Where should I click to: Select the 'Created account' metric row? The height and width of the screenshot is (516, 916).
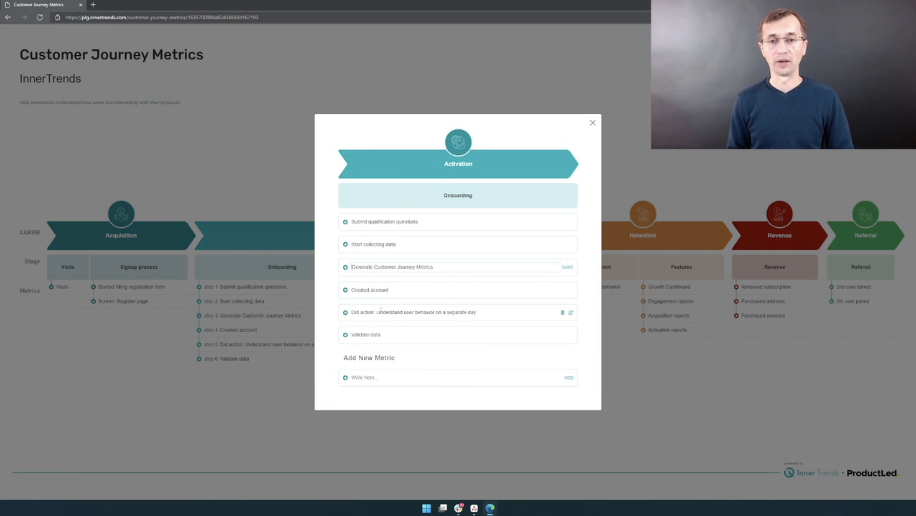pos(458,290)
